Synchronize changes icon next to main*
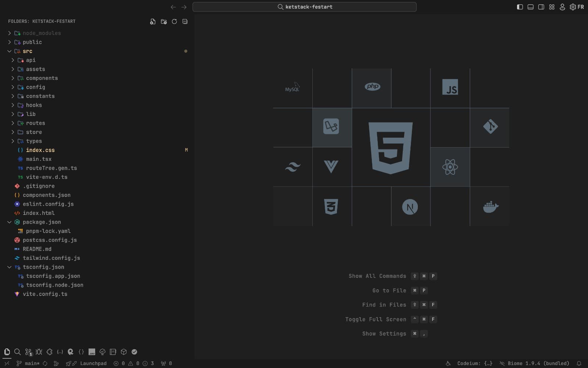Image resolution: width=588 pixels, height=368 pixels. [45, 363]
